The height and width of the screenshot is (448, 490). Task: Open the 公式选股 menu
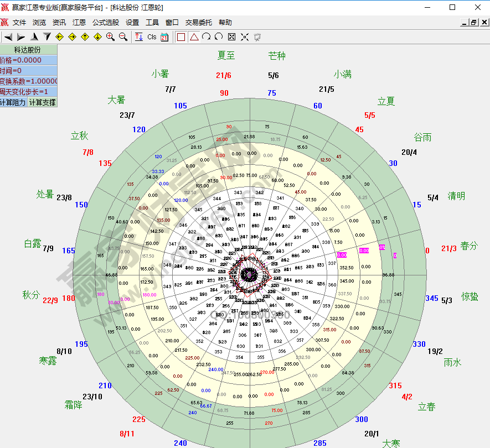click(x=106, y=23)
